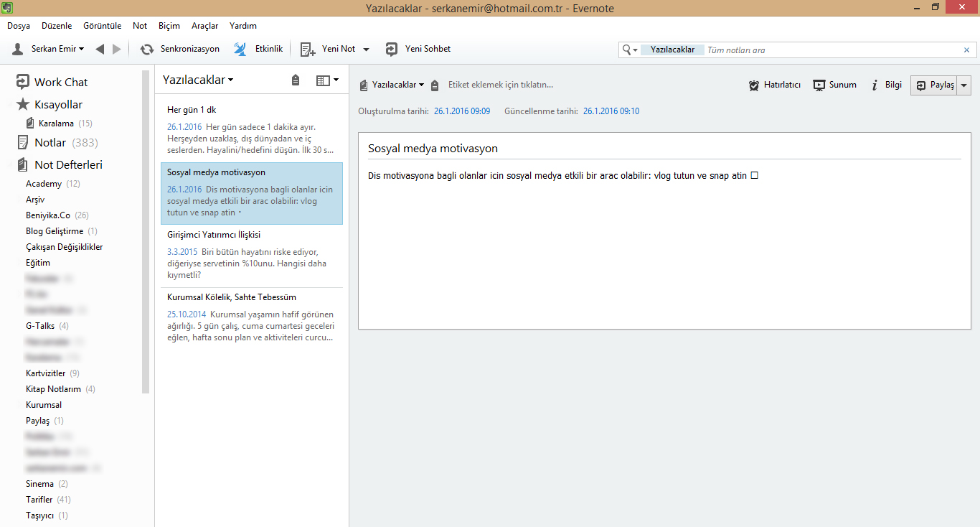Screen dimensions: 980x527
Task: Open the Paylaş dropdown arrow
Action: pyautogui.click(x=964, y=85)
